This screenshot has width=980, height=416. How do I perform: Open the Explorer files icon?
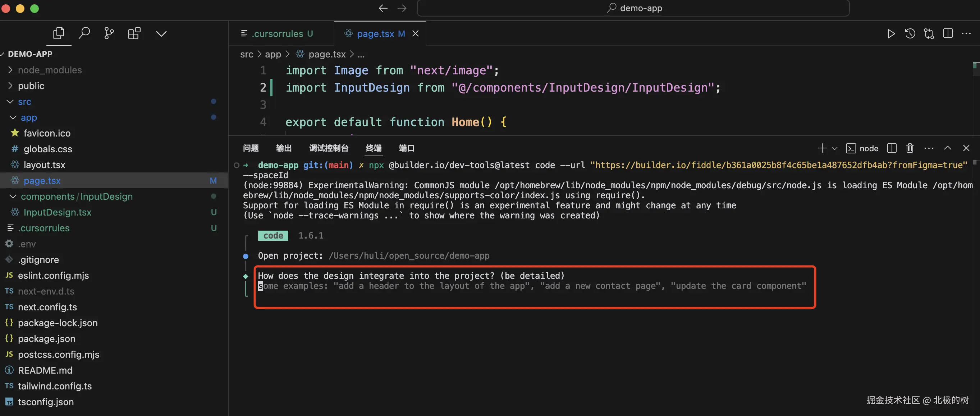pos(59,33)
